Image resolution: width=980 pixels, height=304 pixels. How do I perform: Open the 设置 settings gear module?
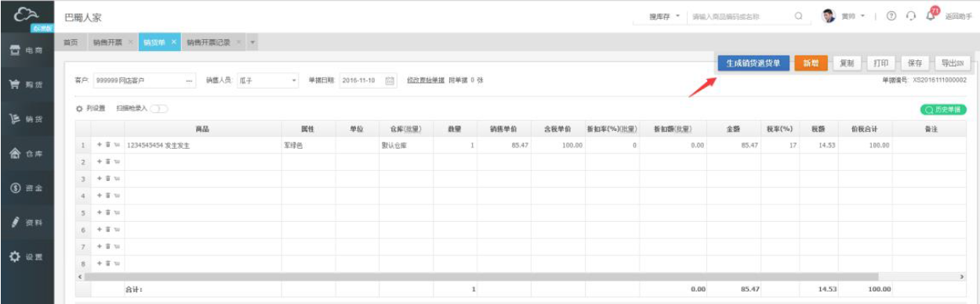pyautogui.click(x=27, y=257)
